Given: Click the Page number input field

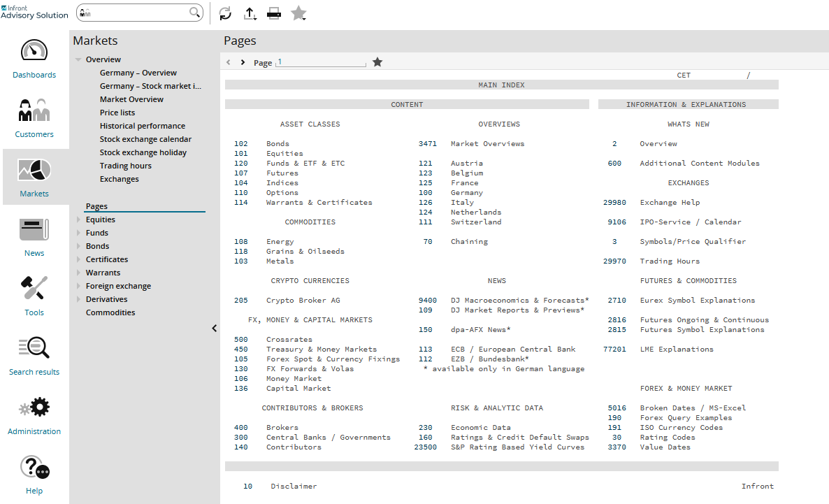Looking at the screenshot, I should pyautogui.click(x=320, y=62).
